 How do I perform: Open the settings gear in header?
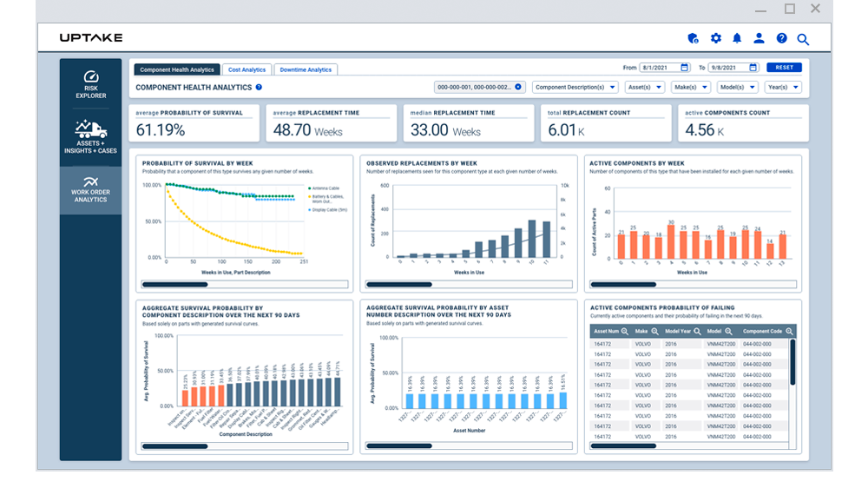[x=715, y=38]
